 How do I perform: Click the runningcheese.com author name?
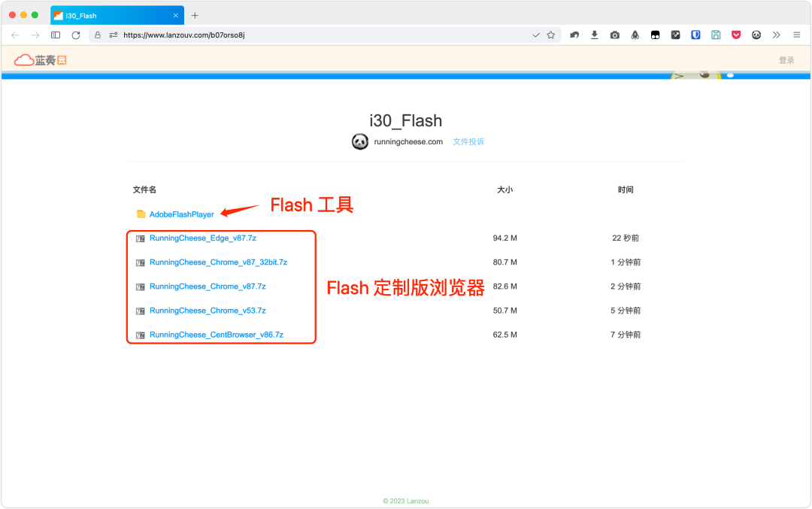click(408, 142)
